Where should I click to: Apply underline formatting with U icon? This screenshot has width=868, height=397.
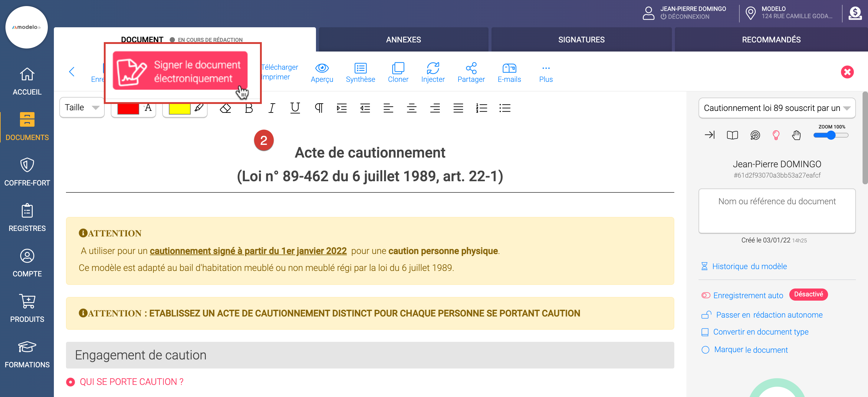[x=295, y=108]
